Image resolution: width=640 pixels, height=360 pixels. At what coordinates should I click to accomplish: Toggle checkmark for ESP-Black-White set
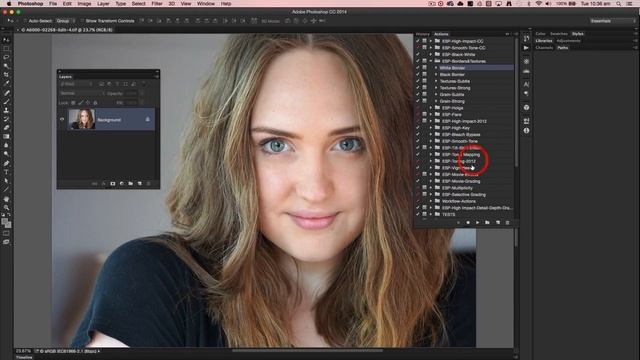418,54
